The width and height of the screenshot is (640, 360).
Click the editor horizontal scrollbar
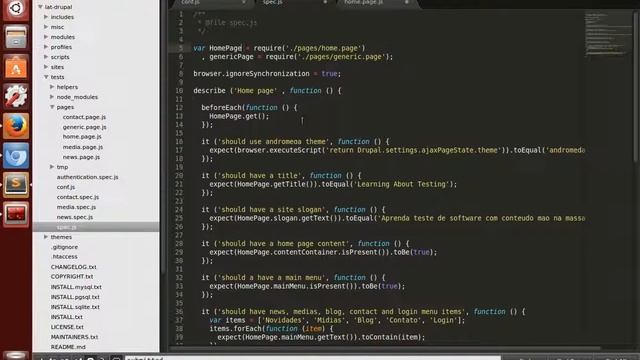click(384, 348)
